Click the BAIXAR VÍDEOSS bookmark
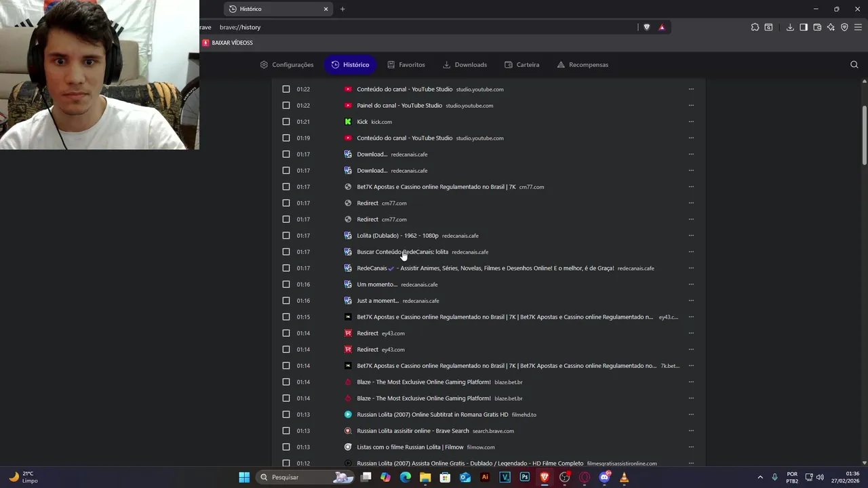The image size is (868, 488). [x=228, y=43]
